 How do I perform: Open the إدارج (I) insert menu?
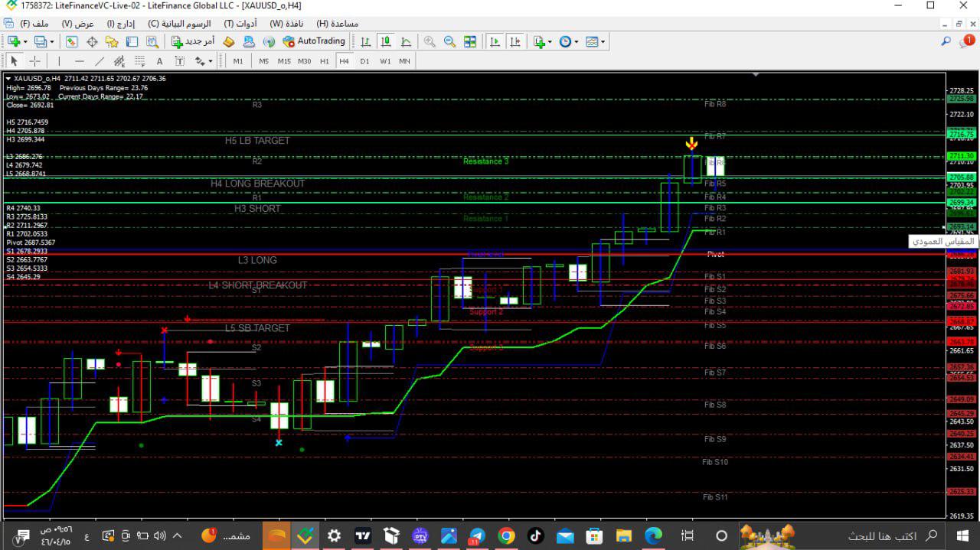pos(121,24)
